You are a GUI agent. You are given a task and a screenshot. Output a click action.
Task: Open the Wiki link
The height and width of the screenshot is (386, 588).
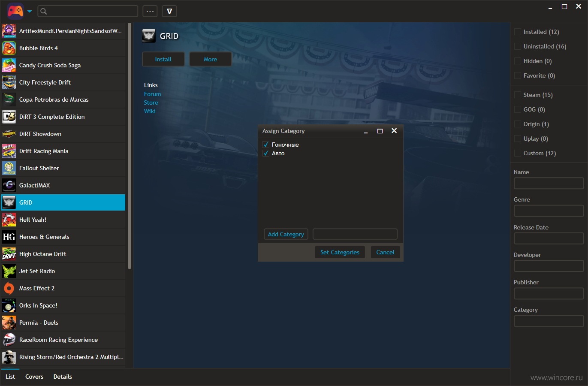[x=150, y=111]
